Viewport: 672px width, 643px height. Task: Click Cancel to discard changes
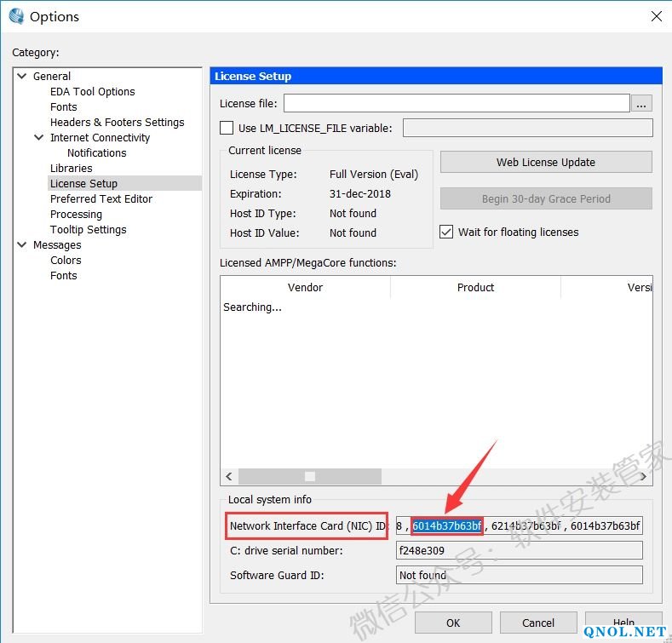(x=537, y=623)
